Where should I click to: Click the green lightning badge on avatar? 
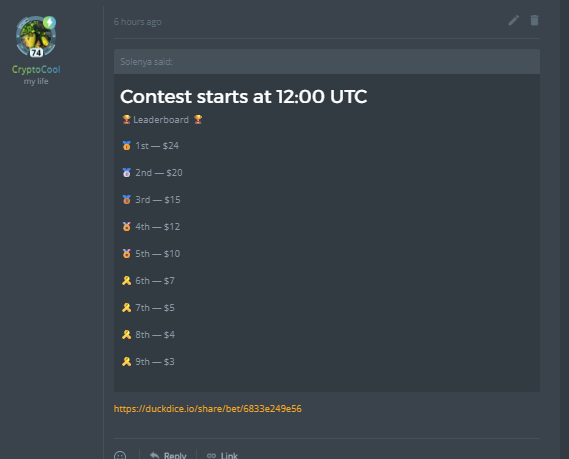pyautogui.click(x=49, y=22)
